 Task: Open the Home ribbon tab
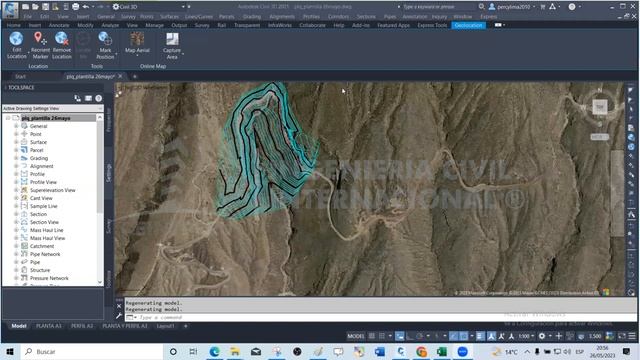click(13, 25)
